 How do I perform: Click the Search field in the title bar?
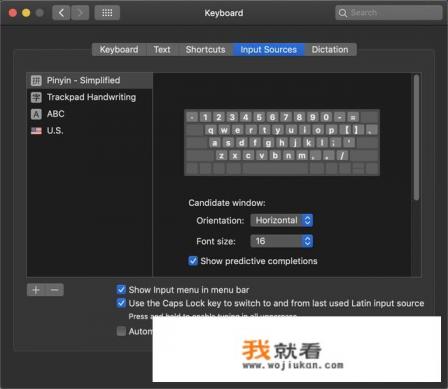coord(389,13)
